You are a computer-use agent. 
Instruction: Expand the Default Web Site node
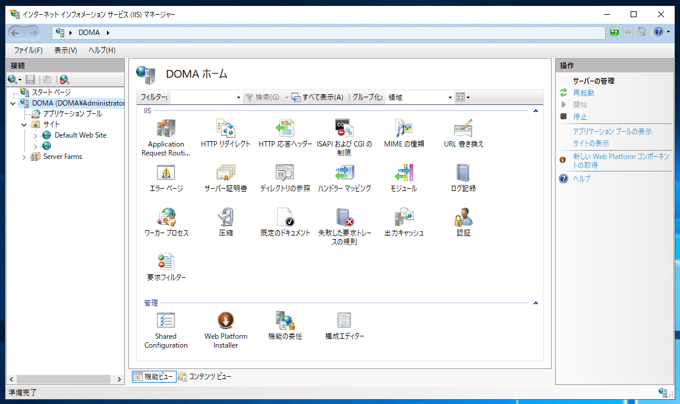35,135
